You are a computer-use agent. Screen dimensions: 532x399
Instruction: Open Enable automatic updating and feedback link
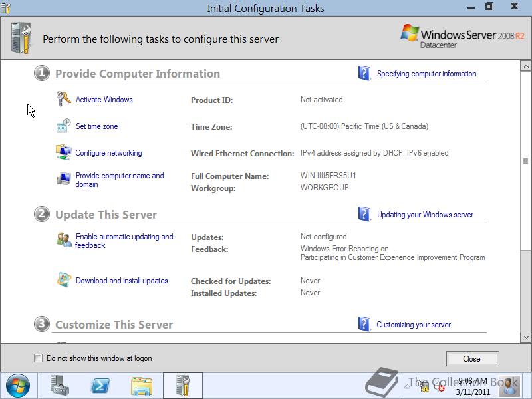click(x=124, y=241)
